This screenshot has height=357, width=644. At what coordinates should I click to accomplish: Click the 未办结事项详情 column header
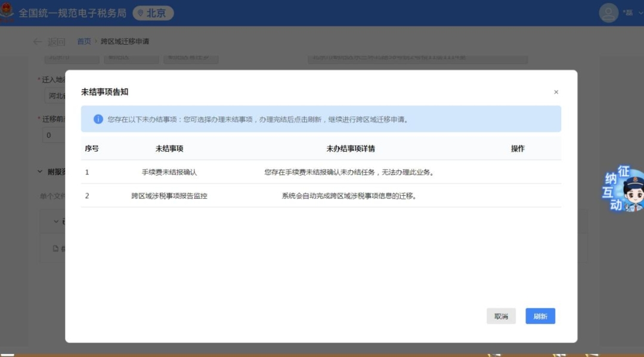tap(350, 149)
